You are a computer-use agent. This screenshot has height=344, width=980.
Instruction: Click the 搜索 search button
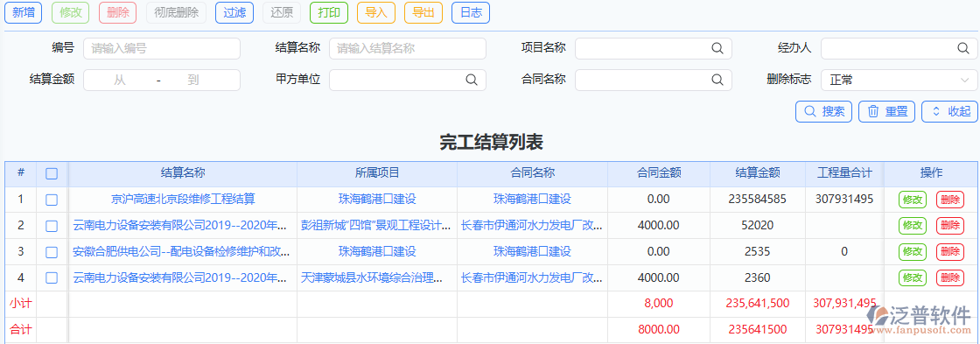823,111
